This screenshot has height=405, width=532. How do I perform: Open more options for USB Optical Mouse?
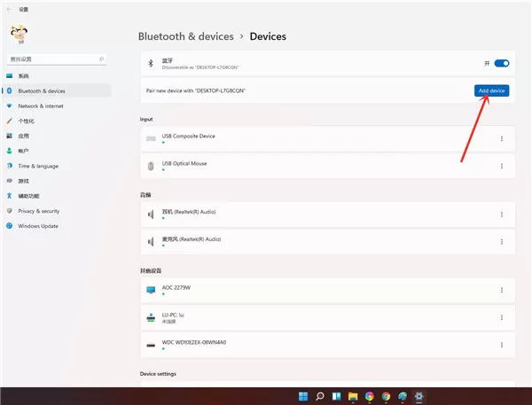coord(502,166)
